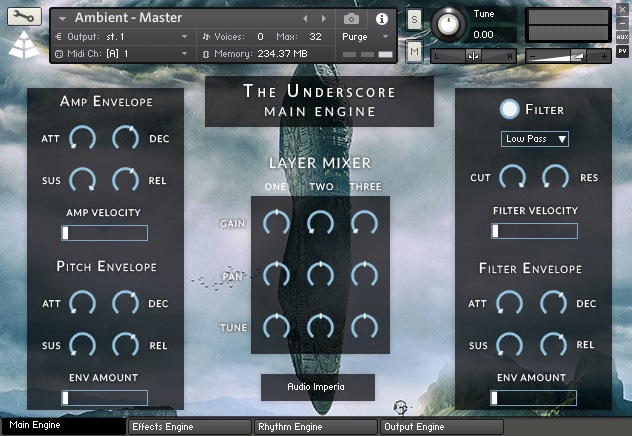Click the Audio Imperia button

[318, 387]
